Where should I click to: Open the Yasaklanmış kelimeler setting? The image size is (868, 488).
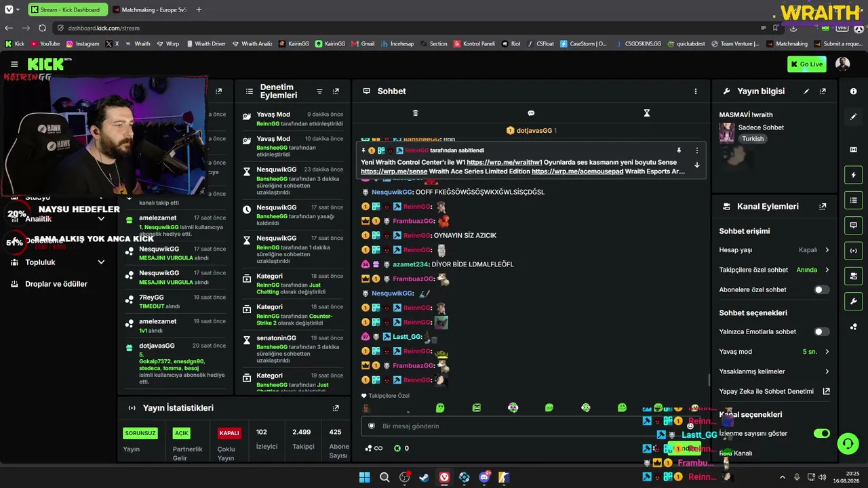point(774,371)
